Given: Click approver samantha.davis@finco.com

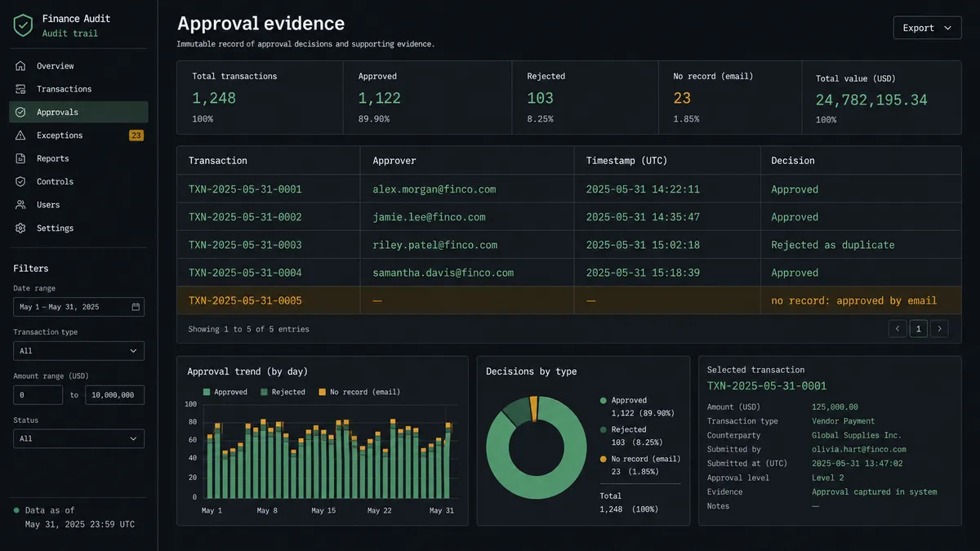Looking at the screenshot, I should [443, 273].
